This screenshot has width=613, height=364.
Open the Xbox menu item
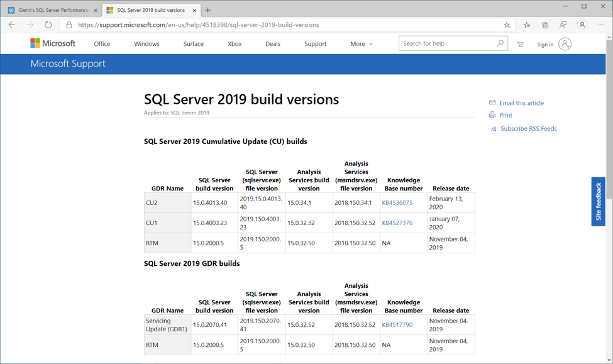235,44
